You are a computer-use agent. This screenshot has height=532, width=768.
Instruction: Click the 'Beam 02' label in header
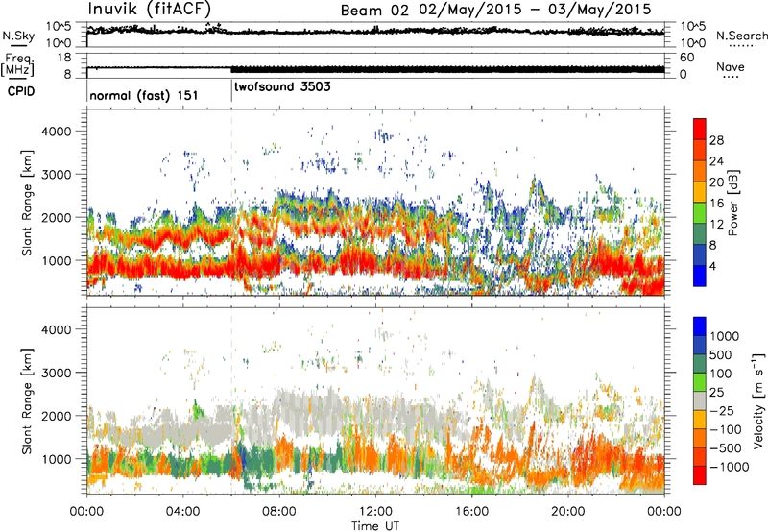(374, 11)
